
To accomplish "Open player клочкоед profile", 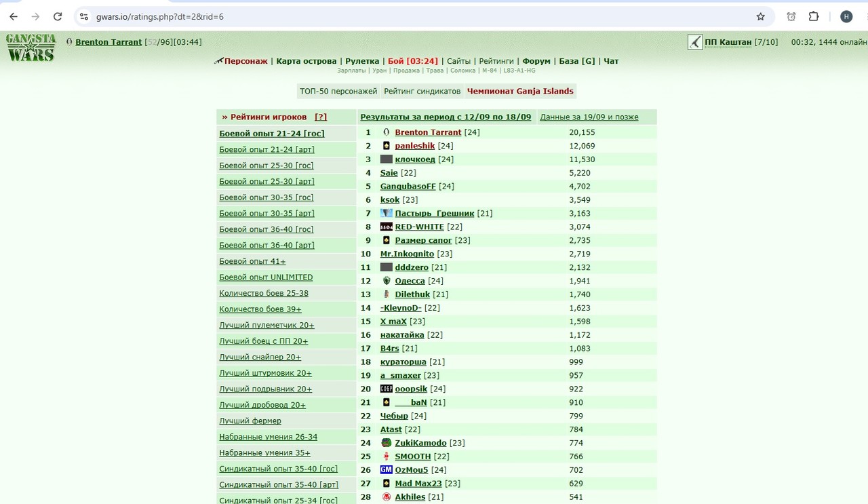I will point(415,159).
